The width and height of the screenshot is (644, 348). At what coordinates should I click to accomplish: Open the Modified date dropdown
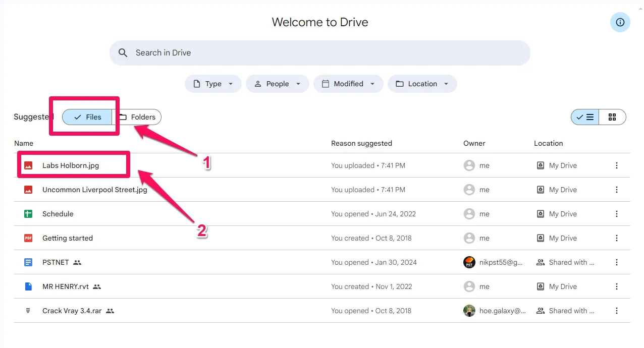(348, 84)
